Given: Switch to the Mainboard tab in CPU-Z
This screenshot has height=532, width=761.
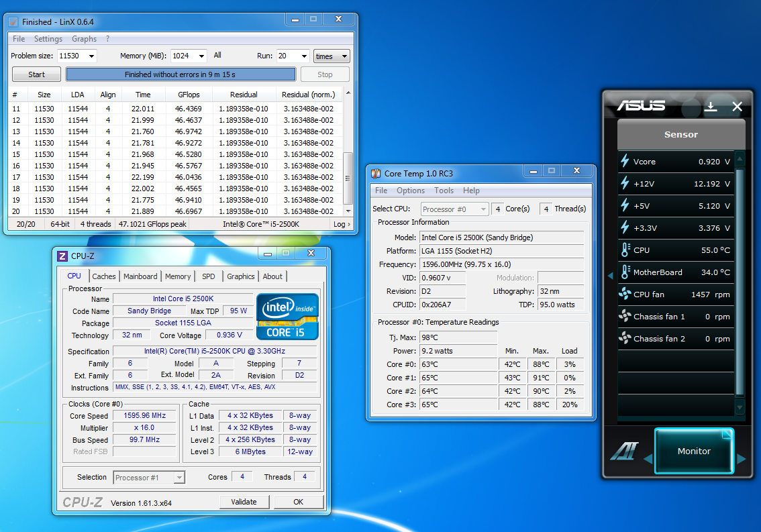Looking at the screenshot, I should coord(140,276).
